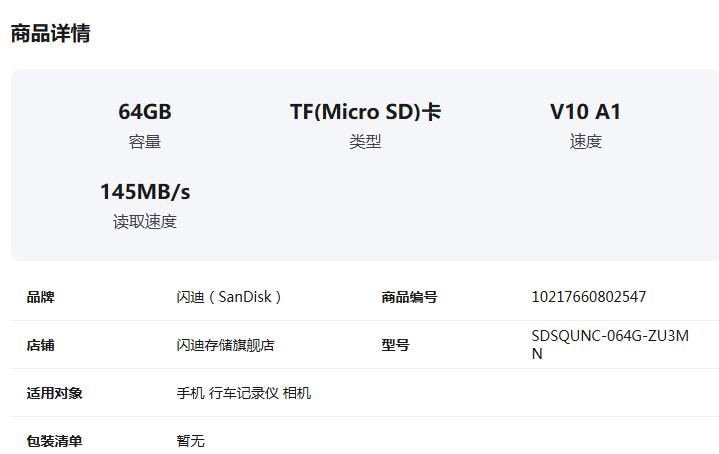Click the 类型 label
Viewport: 719px width, 454px height.
click(365, 142)
